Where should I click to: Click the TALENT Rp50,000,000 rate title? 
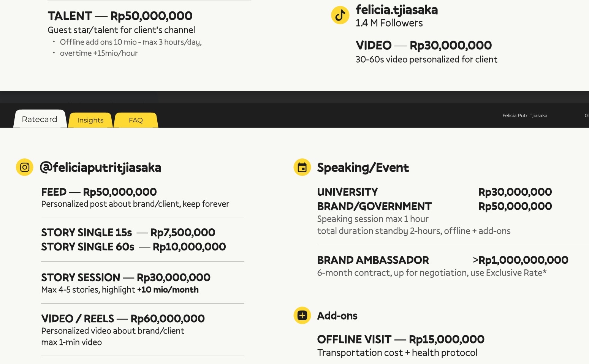[x=120, y=16]
